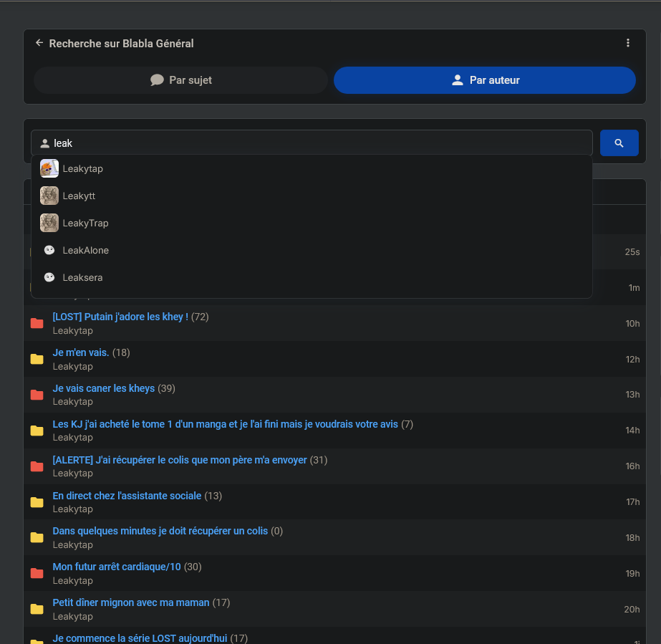Screen dimensions: 661x644
Task: Click the red folder icon next to [LOST] topic
Action: (x=37, y=324)
